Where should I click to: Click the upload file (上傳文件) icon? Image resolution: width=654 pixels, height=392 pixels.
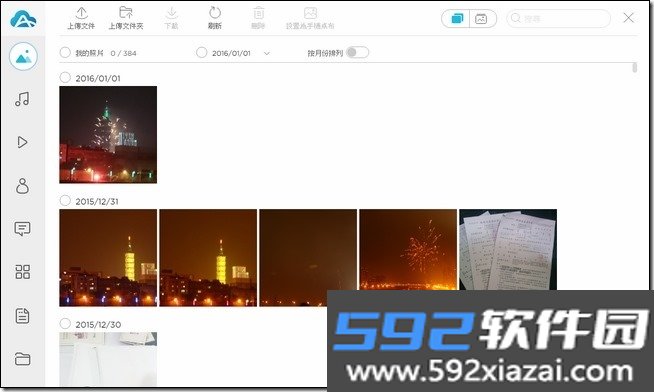[81, 13]
